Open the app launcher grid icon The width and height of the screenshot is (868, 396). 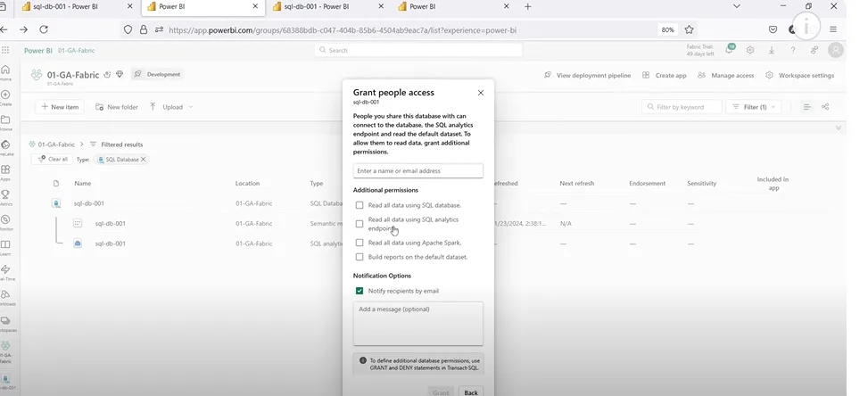[x=5, y=50]
